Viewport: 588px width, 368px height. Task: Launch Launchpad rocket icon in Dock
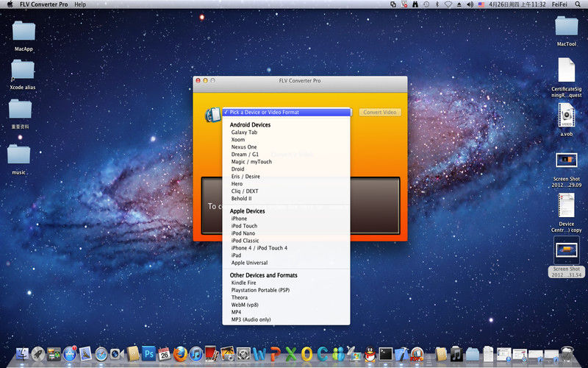(x=38, y=354)
